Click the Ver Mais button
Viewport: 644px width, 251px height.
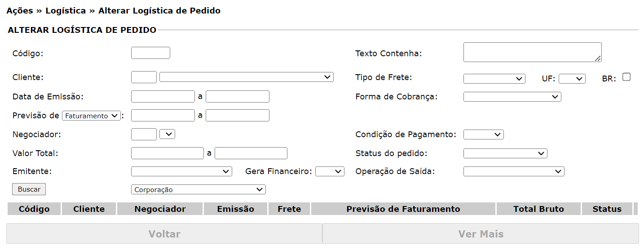[481, 234]
